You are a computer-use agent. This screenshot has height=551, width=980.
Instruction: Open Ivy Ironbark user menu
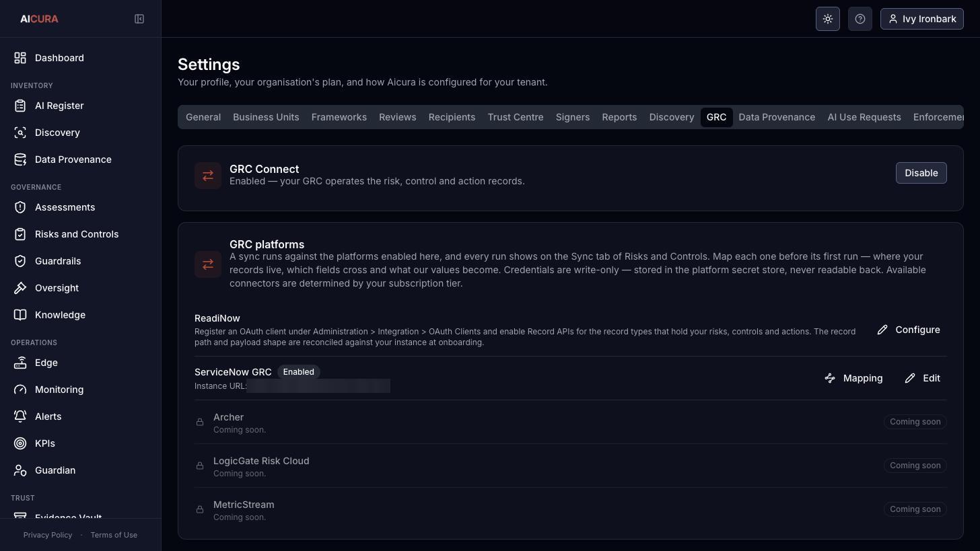922,19
